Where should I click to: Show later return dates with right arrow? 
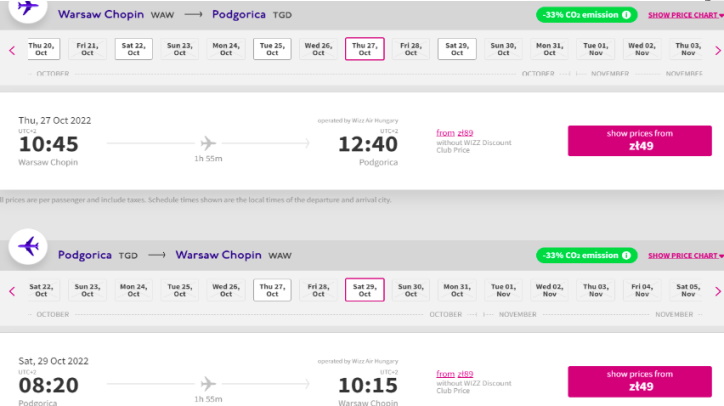click(x=718, y=291)
